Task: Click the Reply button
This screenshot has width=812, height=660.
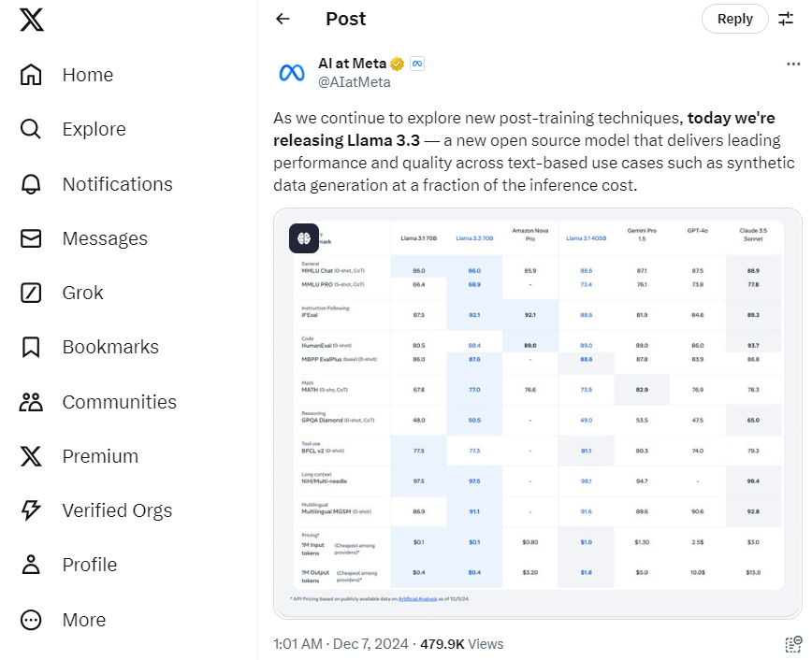Action: click(x=735, y=19)
